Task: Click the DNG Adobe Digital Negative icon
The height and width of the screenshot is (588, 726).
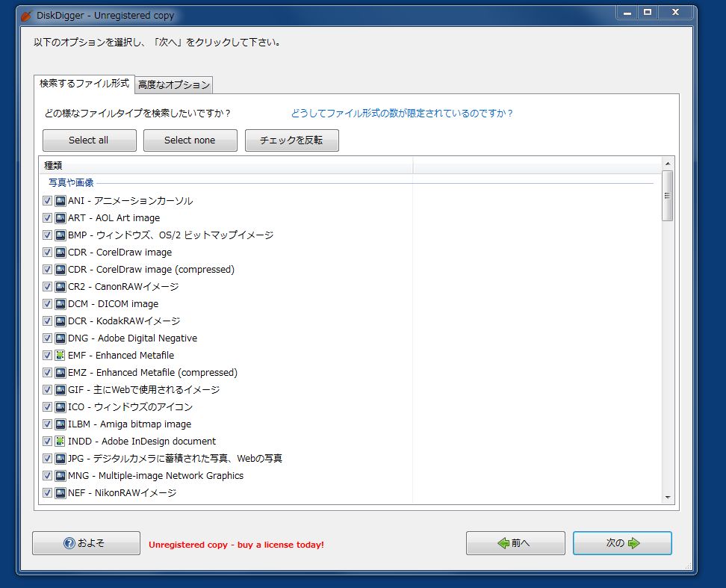Action: (60, 338)
